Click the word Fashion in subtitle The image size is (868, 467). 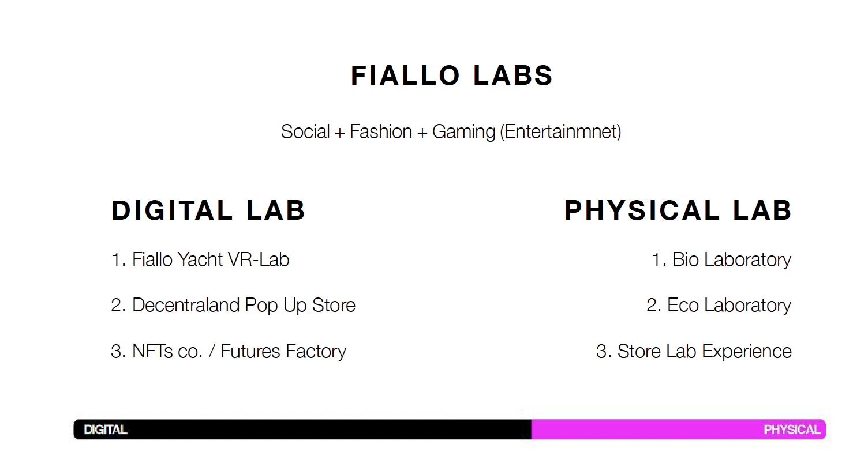381,131
